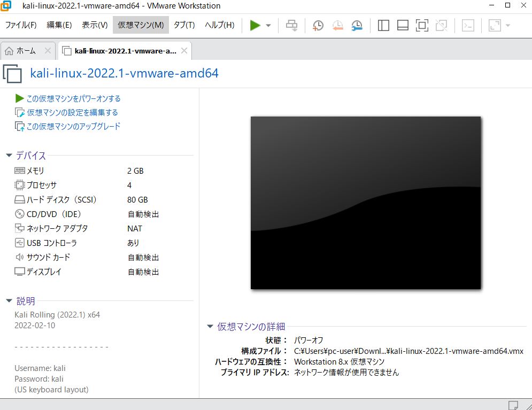Image resolution: width=532 pixels, height=410 pixels.
Task: Revert to snapshot using the orange-arrow clock icon
Action: click(337, 26)
